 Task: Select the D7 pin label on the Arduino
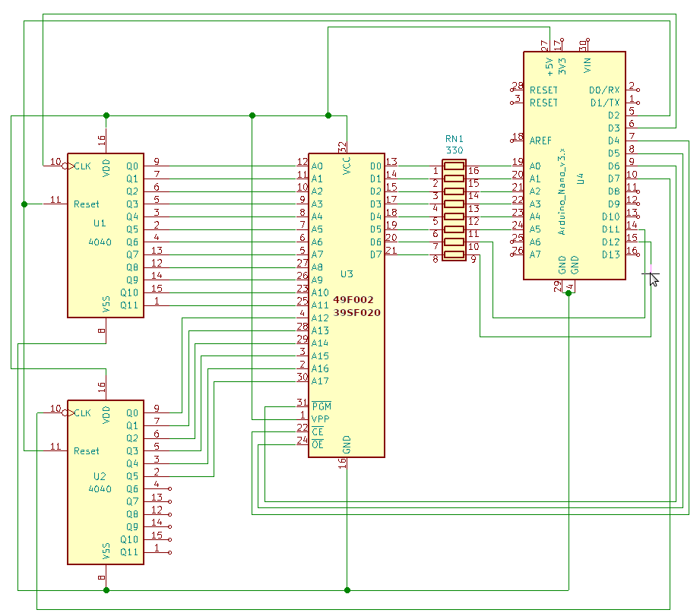(x=614, y=179)
